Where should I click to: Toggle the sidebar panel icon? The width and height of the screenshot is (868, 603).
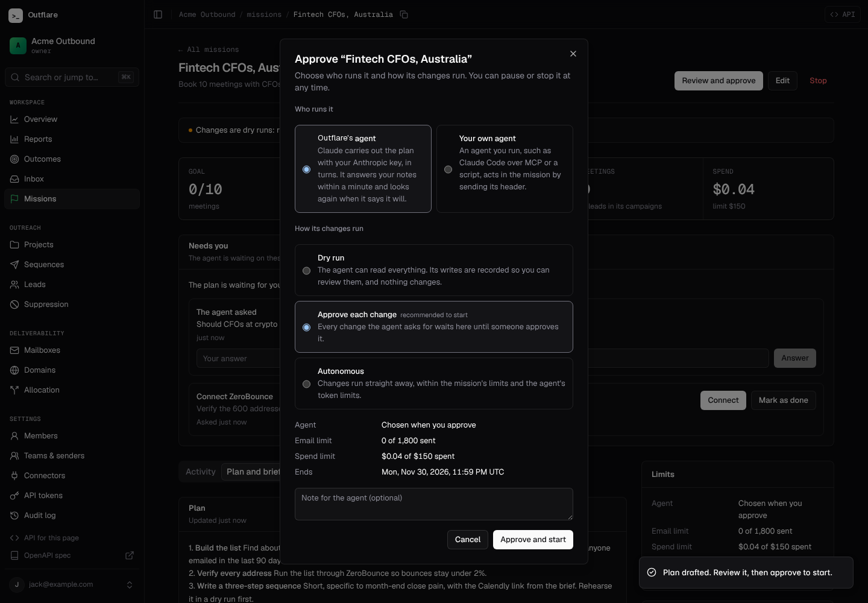click(x=158, y=14)
